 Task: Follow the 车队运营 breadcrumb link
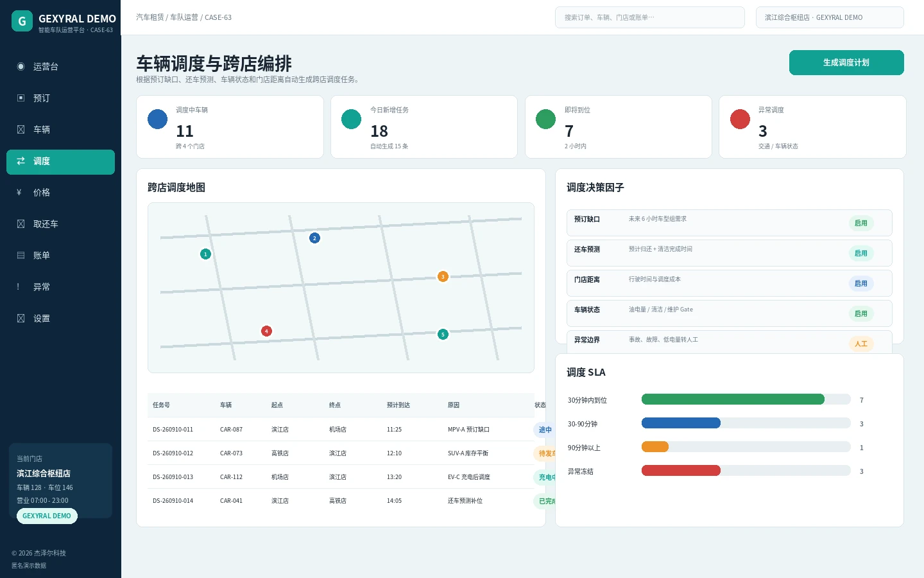click(x=184, y=17)
